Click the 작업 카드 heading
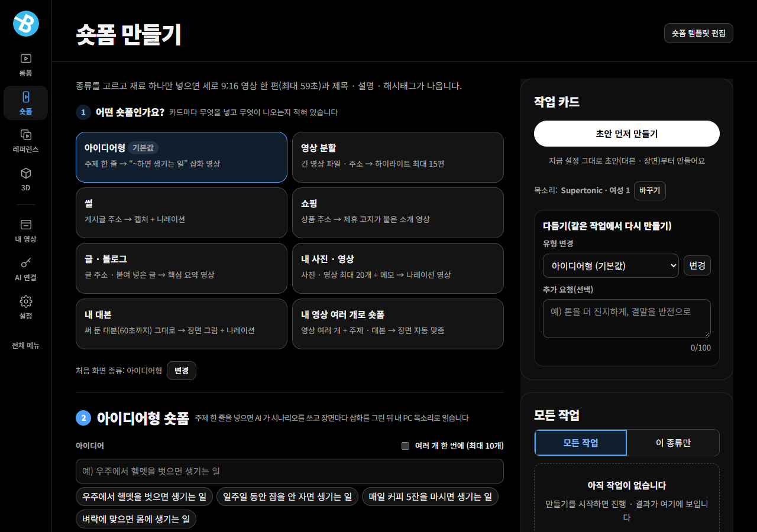This screenshot has height=532, width=757. (557, 102)
